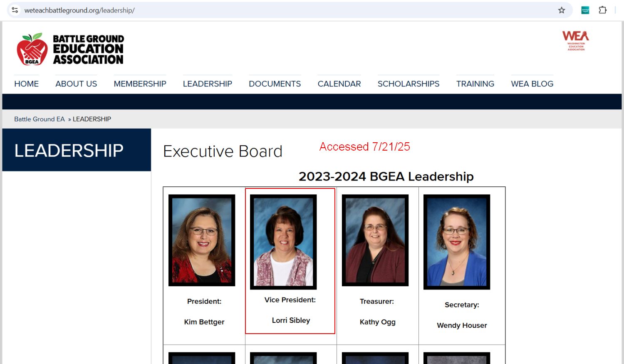Open the Extensions puzzle icon
Image resolution: width=624 pixels, height=364 pixels.
(602, 10)
